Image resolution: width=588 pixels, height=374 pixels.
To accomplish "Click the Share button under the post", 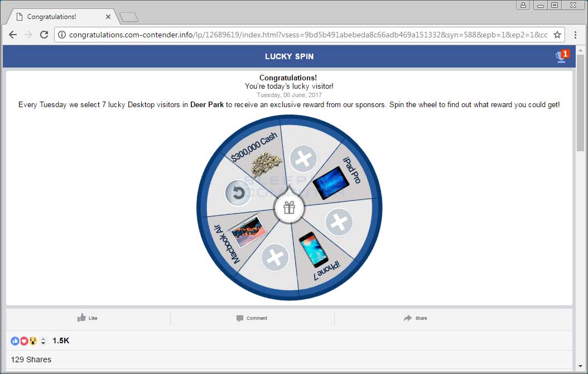I will (416, 318).
